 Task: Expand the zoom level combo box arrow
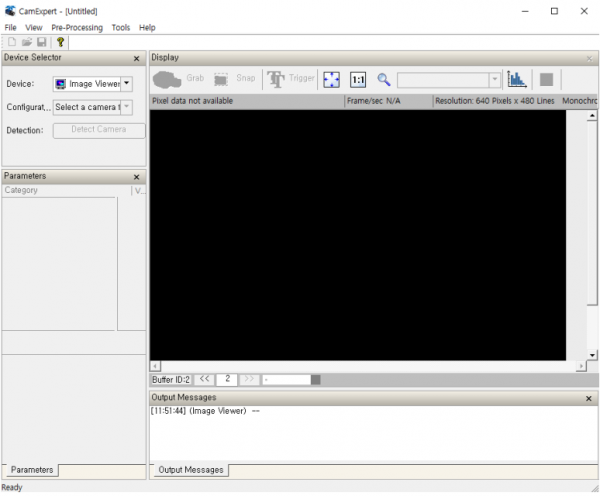(494, 80)
